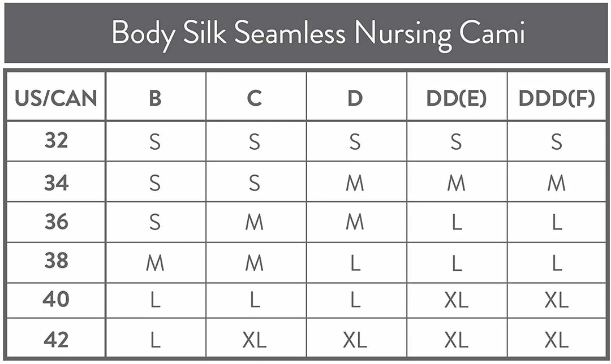Click the M cell for 36 C

coord(255,223)
